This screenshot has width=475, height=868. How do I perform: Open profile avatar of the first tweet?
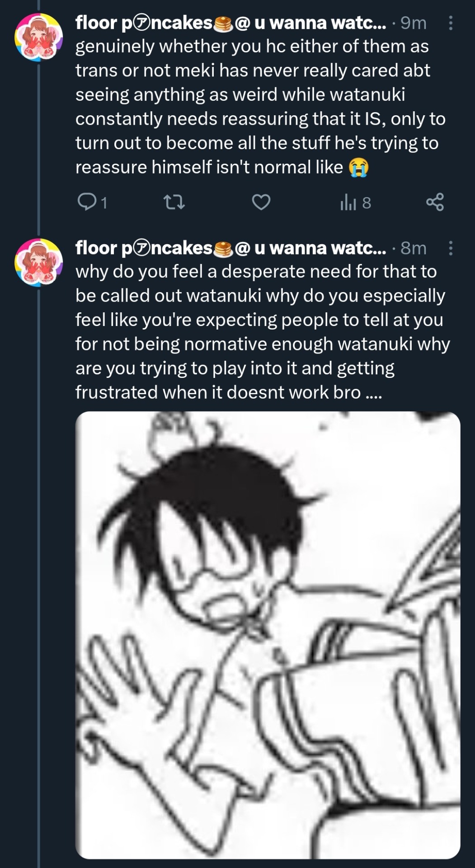point(38,37)
